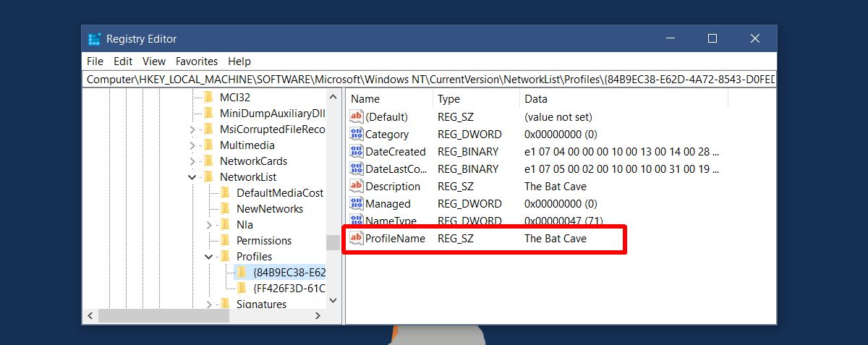This screenshot has width=868, height=345.
Task: Click the tree pane vertical scrollbar thumb
Action: 333,242
